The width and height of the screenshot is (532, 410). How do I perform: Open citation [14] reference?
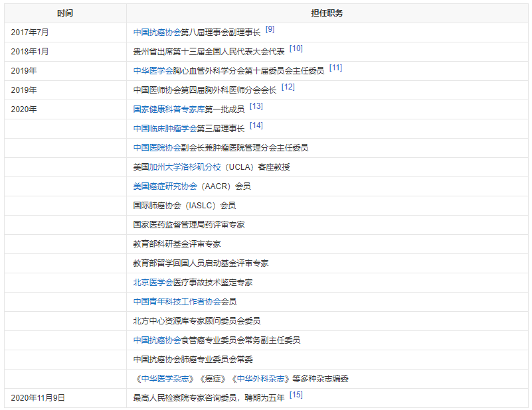pyautogui.click(x=256, y=125)
